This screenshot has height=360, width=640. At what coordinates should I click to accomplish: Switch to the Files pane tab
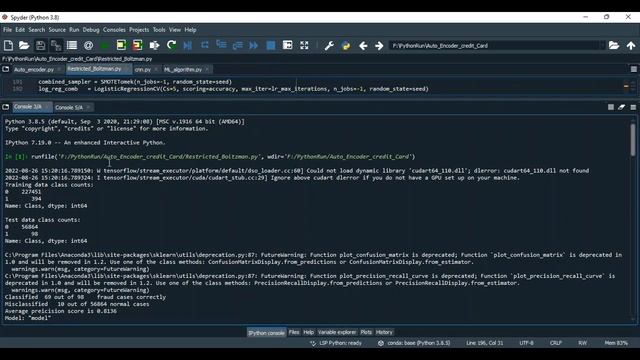click(x=294, y=332)
